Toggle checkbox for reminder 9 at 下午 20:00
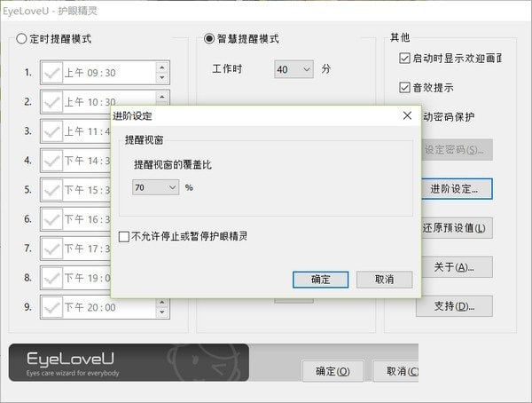The width and height of the screenshot is (532, 403). 51,307
